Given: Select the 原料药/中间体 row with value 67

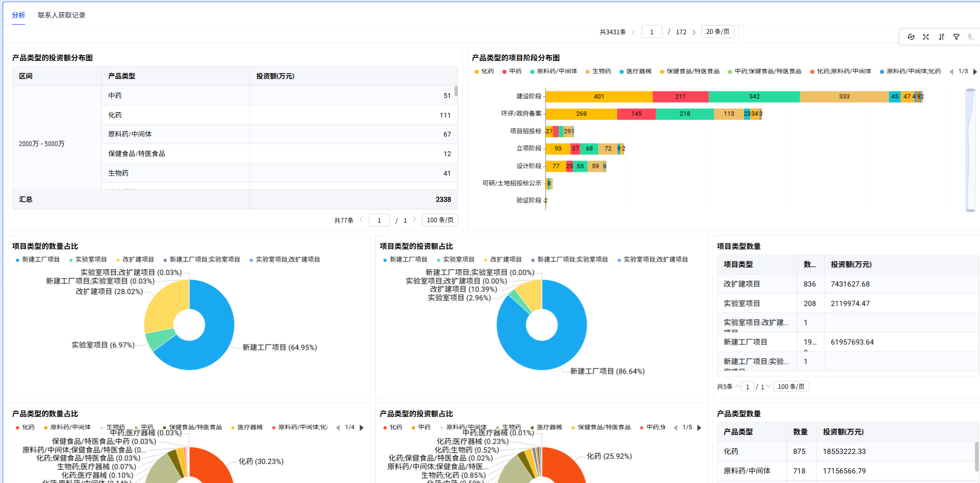Looking at the screenshot, I should [280, 134].
